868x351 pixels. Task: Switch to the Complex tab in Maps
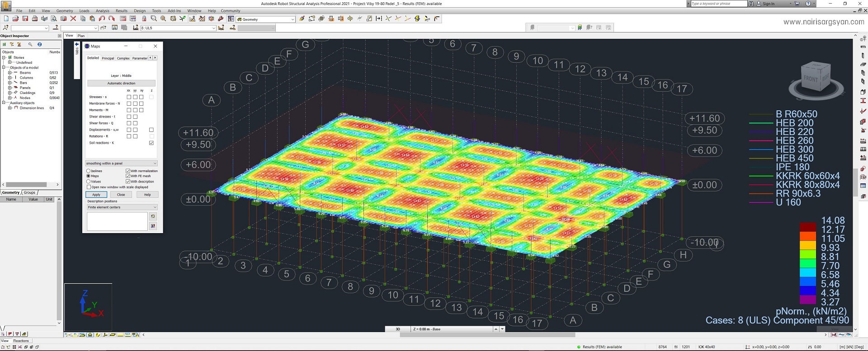tap(123, 58)
